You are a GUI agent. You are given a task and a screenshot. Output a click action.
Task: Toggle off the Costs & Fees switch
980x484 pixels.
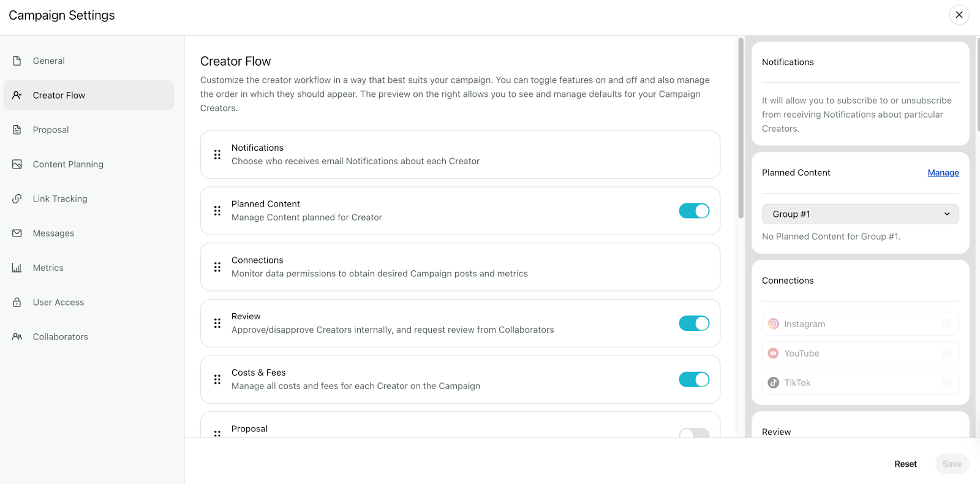click(x=693, y=379)
